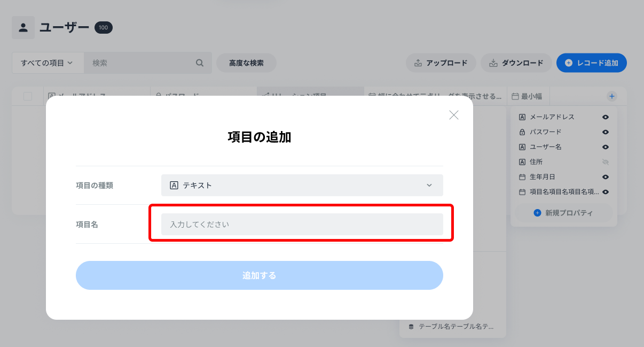Focus the 項目名 input field
Viewport: 644px width, 347px height.
pyautogui.click(x=302, y=224)
